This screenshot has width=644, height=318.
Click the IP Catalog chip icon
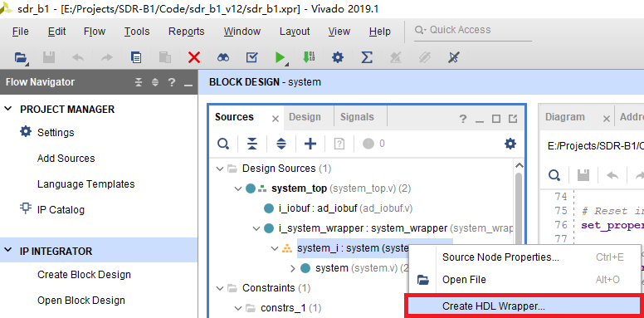point(26,208)
